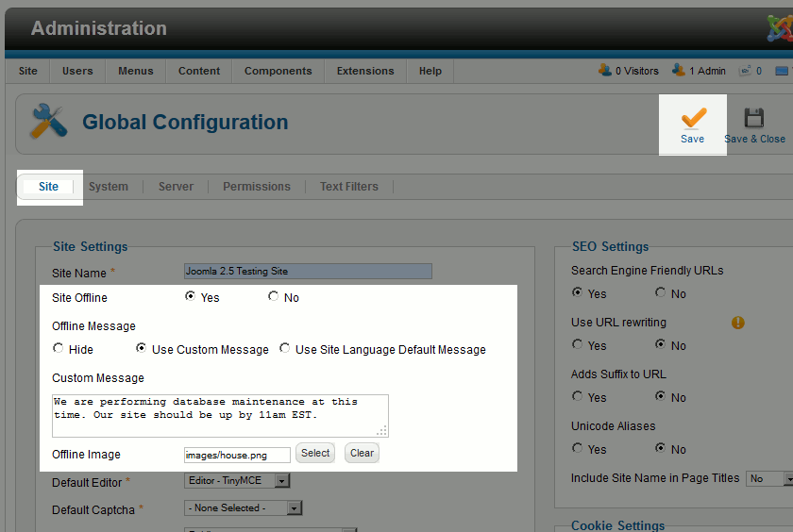Screen dimensions: 793x532
Task: Select Use Site Language Default Message
Action: coord(285,348)
